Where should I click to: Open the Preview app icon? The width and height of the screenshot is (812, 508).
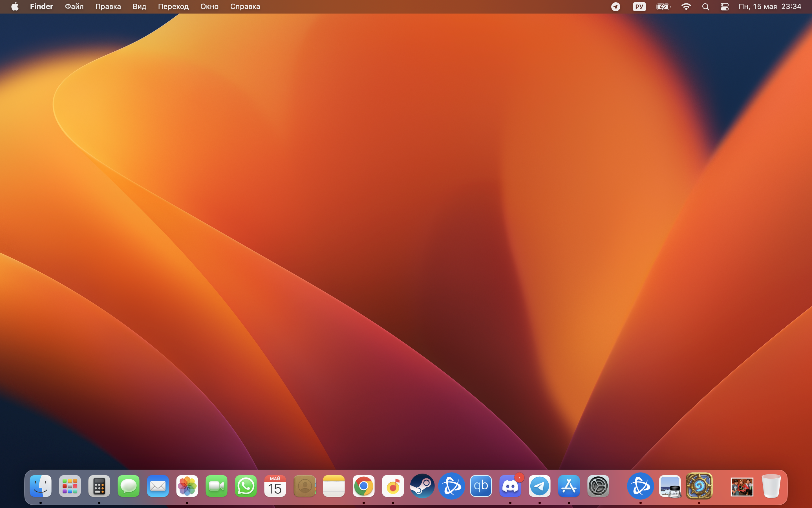click(670, 486)
